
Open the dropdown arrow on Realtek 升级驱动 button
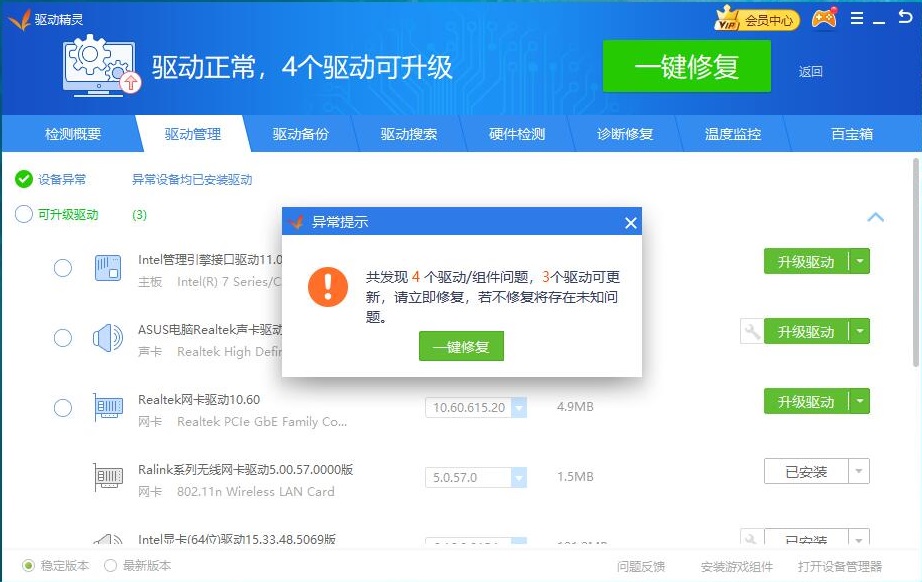[857, 401]
